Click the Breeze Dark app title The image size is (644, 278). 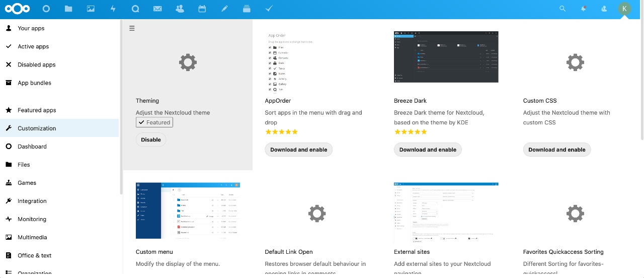tap(410, 101)
